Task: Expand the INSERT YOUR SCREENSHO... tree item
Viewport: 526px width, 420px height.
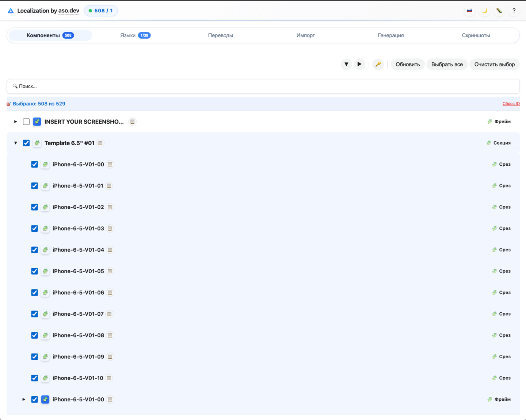Action: [x=15, y=122]
